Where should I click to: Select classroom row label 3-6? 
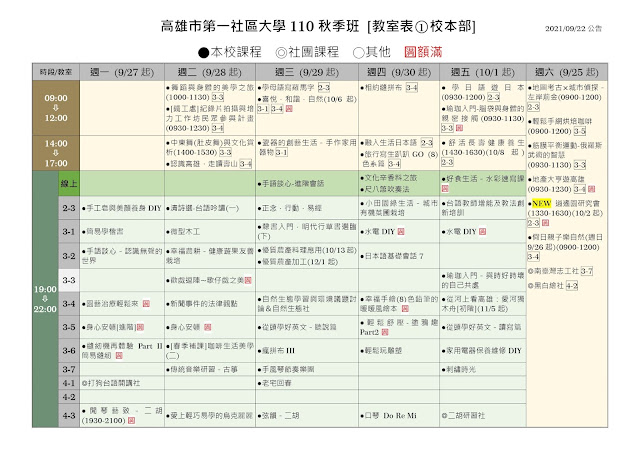(x=69, y=350)
